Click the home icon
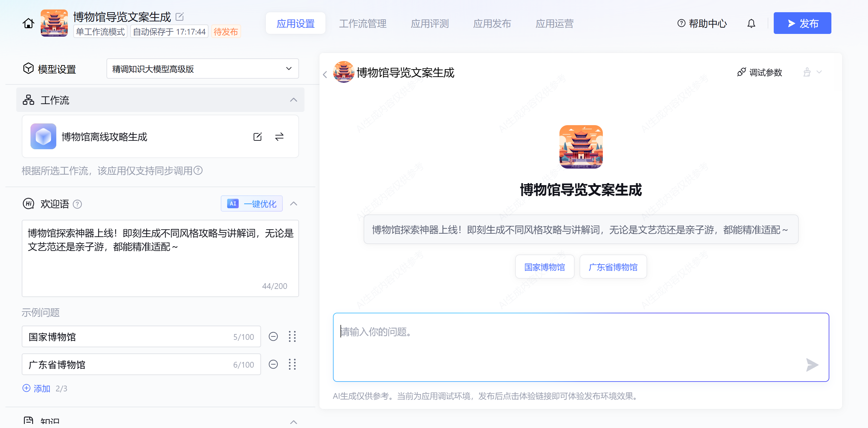Image resolution: width=868 pixels, height=428 pixels. click(28, 23)
